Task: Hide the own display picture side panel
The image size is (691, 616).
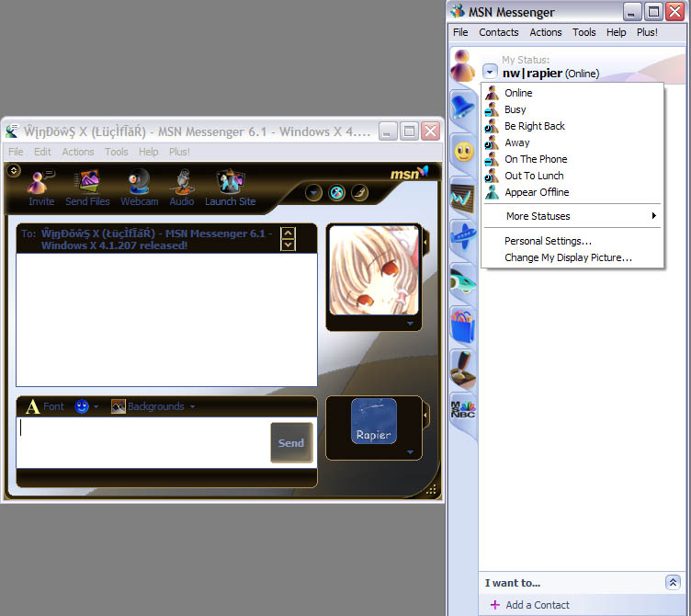Action: tap(425, 415)
